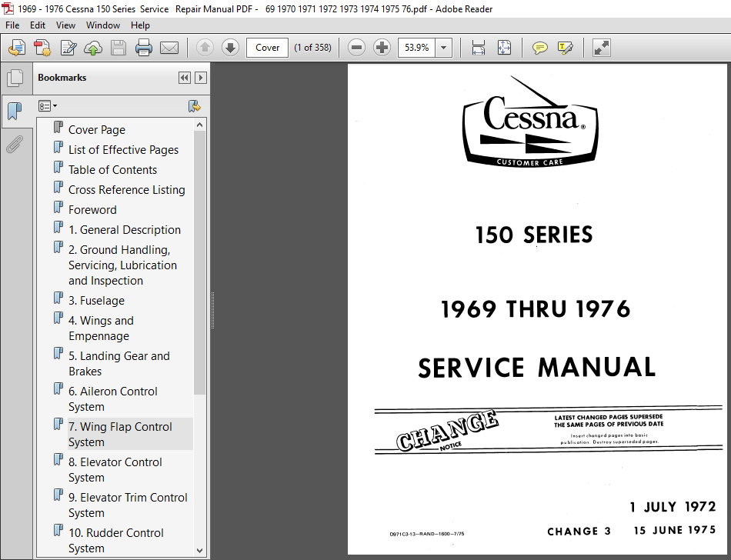Viewport: 731px width, 560px height.
Task: Open 5. Landing Gear and Brakes bookmark
Action: (118, 363)
